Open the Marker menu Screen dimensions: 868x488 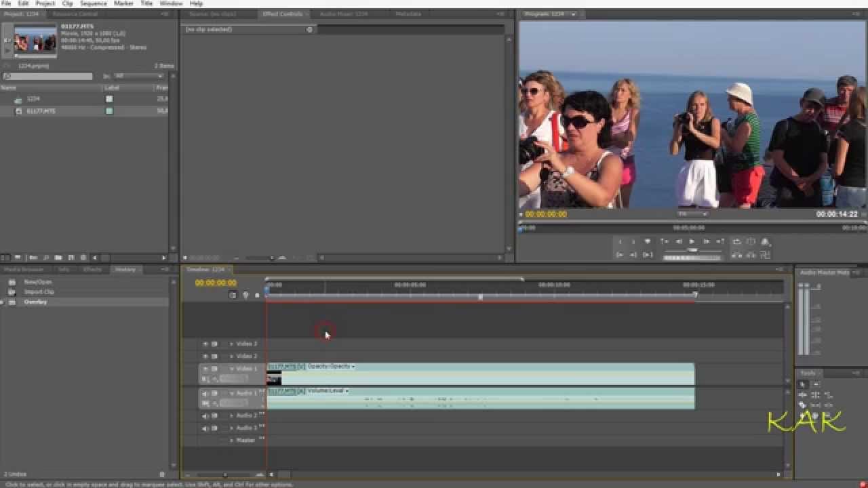123,3
